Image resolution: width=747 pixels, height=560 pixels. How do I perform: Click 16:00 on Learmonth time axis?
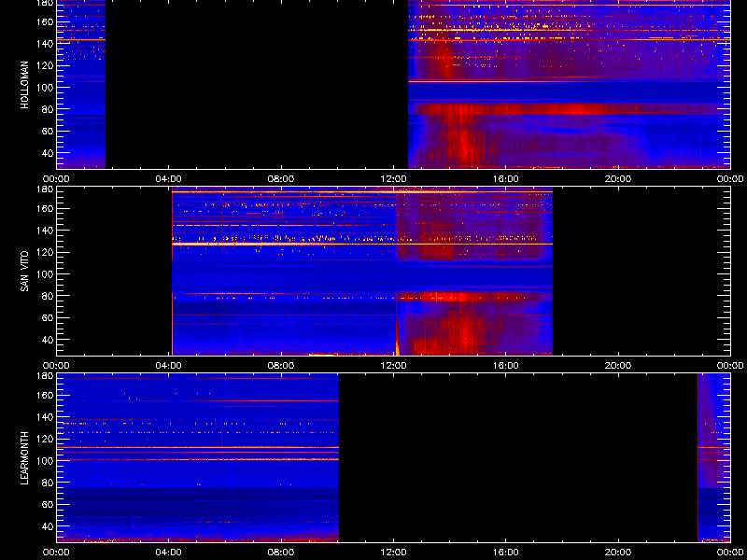point(506,553)
